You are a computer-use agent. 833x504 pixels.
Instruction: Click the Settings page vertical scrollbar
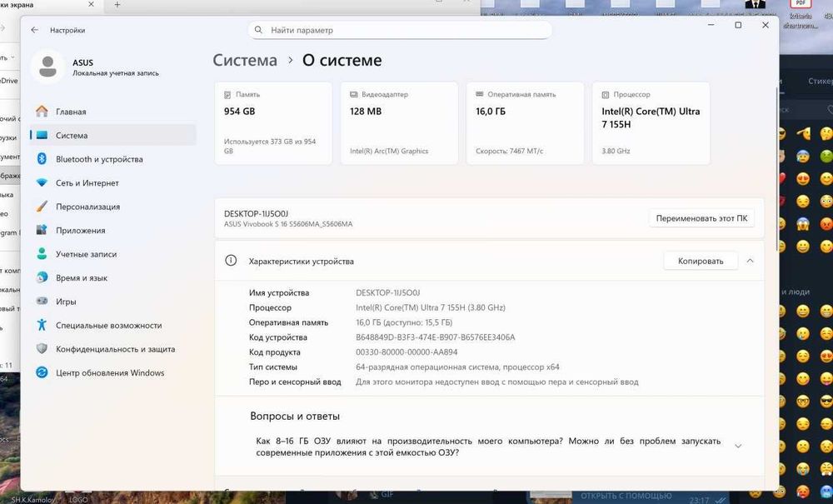click(x=776, y=169)
